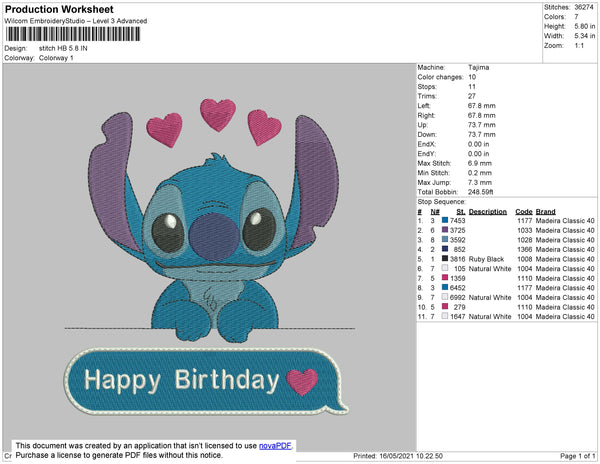Click the Total Bobbin value '248.59ft'
The width and height of the screenshot is (600, 464).
(x=481, y=192)
